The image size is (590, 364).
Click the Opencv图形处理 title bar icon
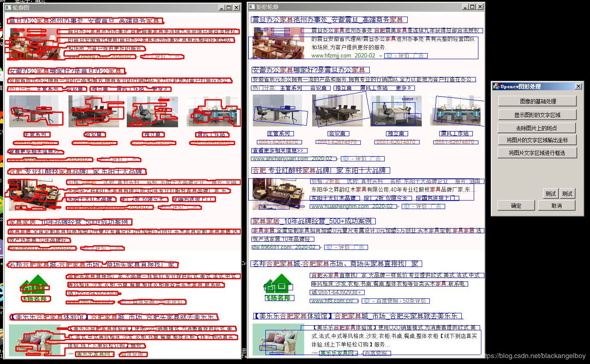(x=496, y=86)
